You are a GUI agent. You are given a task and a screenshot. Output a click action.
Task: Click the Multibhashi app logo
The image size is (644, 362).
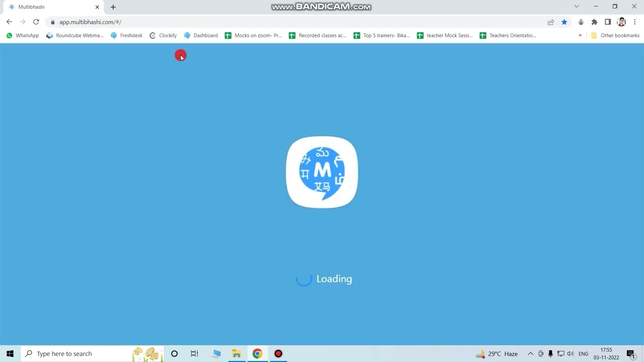[x=322, y=172]
